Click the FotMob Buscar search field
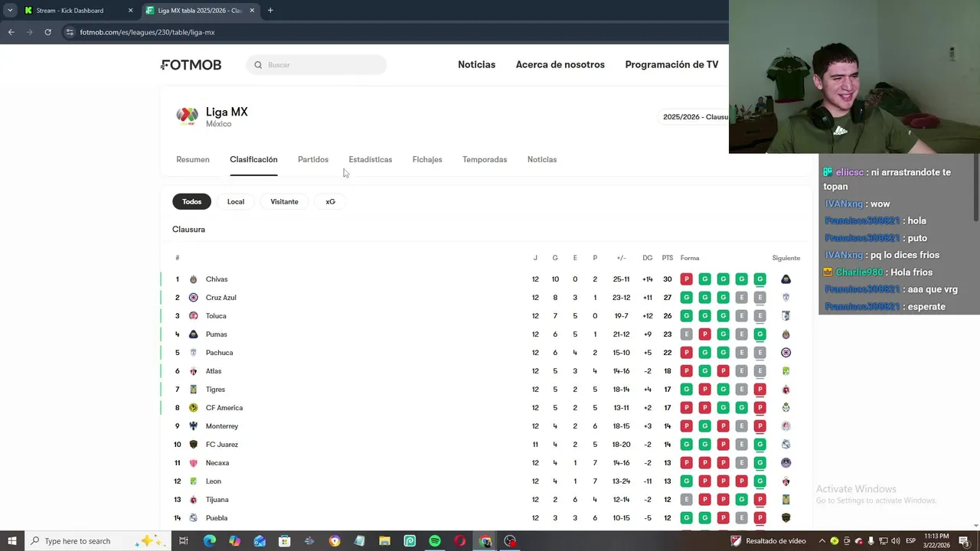 pyautogui.click(x=316, y=65)
